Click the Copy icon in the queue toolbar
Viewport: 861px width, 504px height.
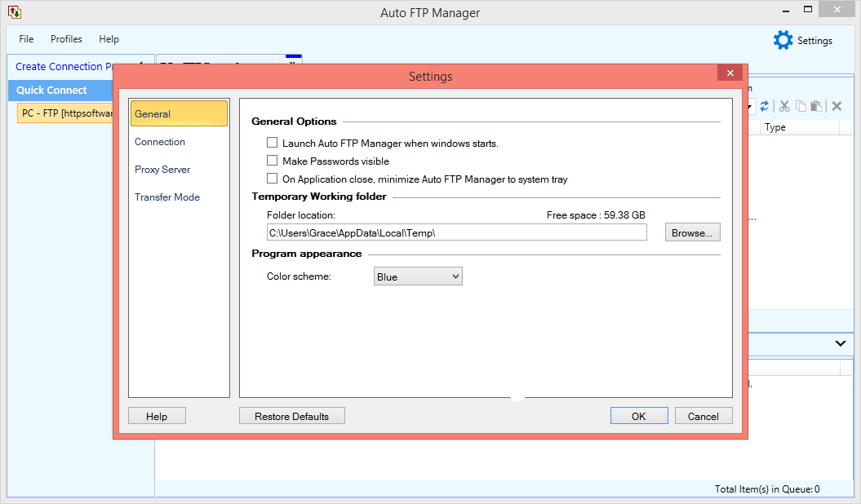point(801,106)
